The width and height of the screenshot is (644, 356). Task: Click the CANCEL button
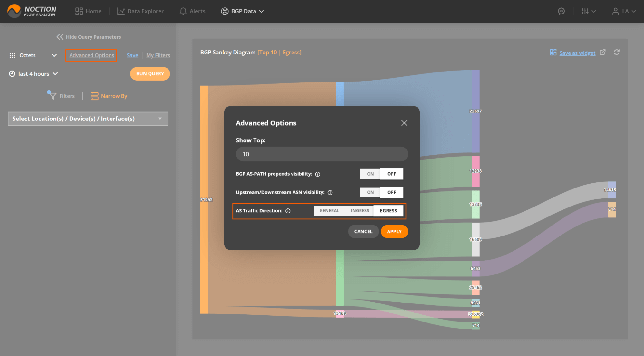pos(363,231)
